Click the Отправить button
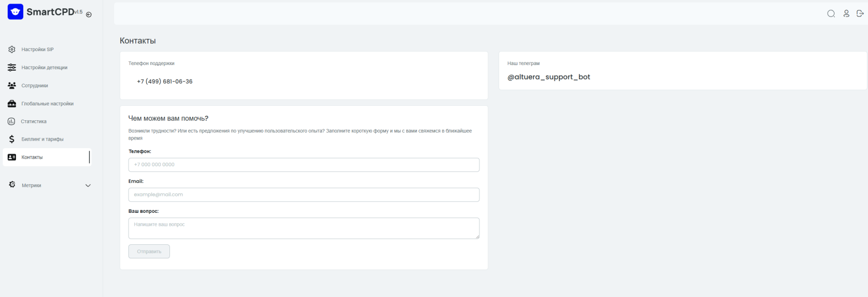The width and height of the screenshot is (868, 297). [149, 252]
